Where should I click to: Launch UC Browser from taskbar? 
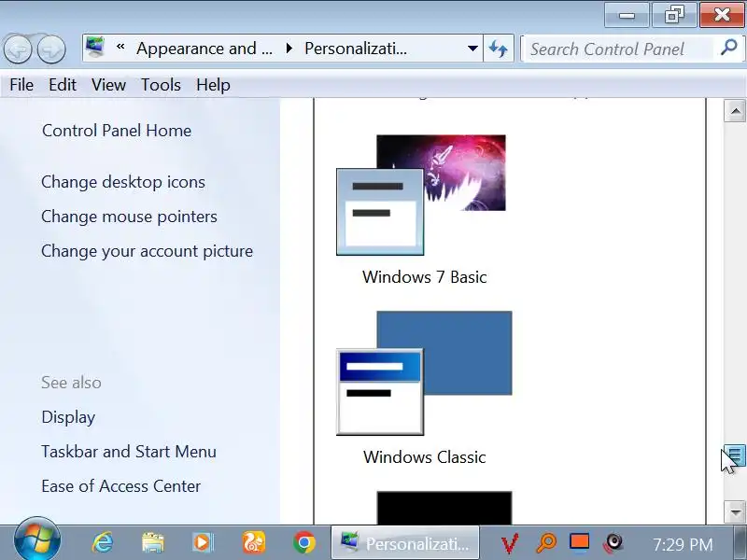click(254, 542)
